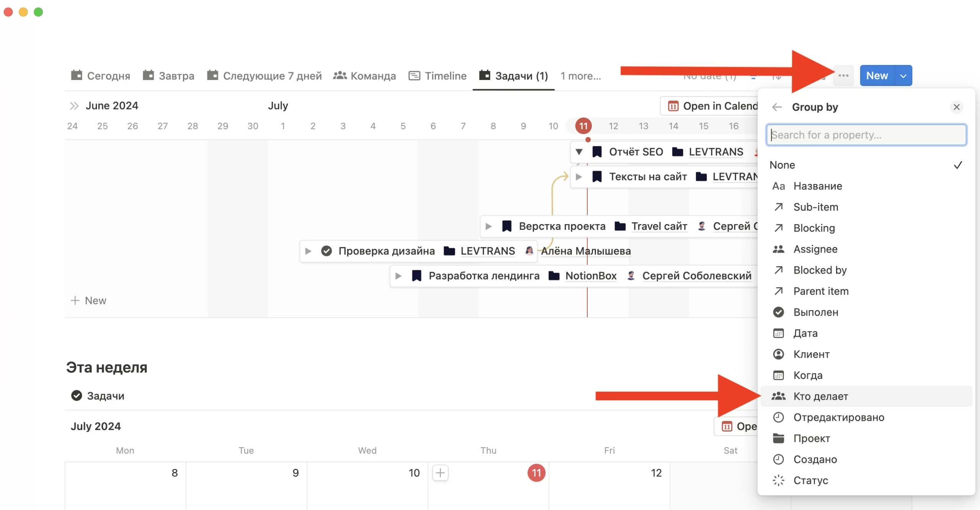Collapse the Верстка проекта task triangle
This screenshot has height=510, width=980.
pos(490,225)
